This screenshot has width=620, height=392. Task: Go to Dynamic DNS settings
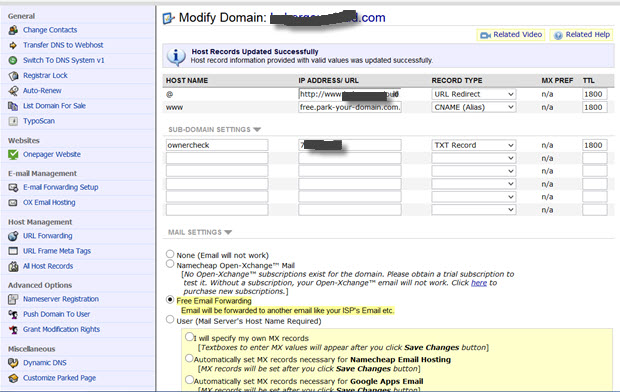tap(45, 363)
